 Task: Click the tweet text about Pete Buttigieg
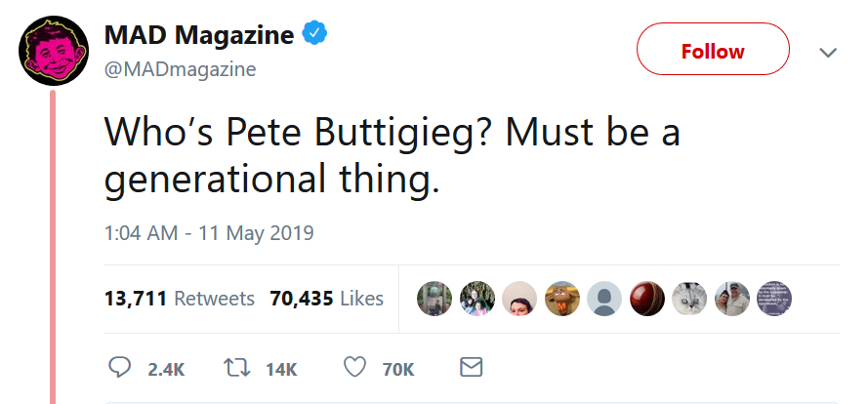[x=391, y=155]
